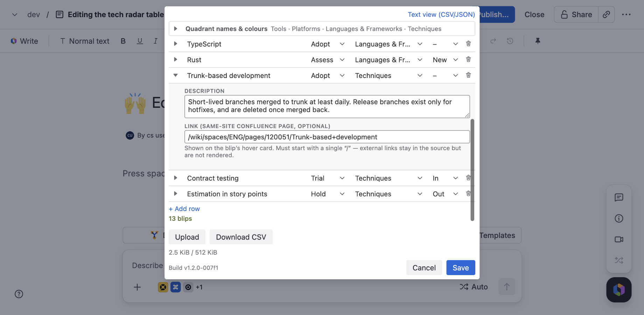Expand the TypeScript row details
Image resolution: width=644 pixels, height=315 pixels.
pyautogui.click(x=176, y=44)
